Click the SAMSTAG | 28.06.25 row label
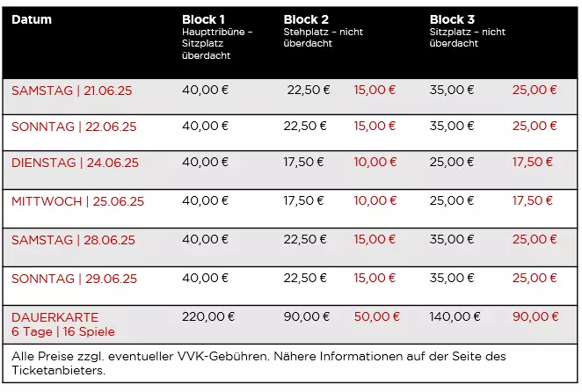 (x=73, y=240)
